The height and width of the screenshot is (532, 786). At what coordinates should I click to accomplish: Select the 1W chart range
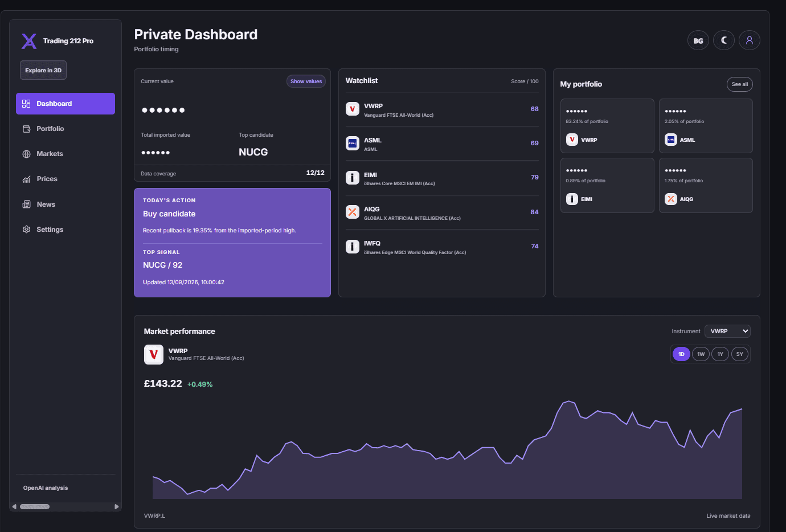(x=701, y=354)
